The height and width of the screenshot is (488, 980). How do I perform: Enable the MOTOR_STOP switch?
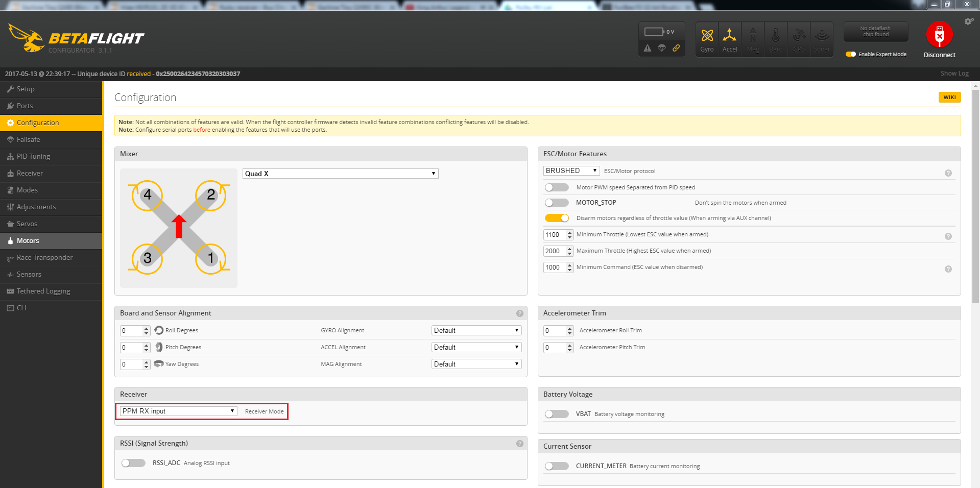point(557,203)
